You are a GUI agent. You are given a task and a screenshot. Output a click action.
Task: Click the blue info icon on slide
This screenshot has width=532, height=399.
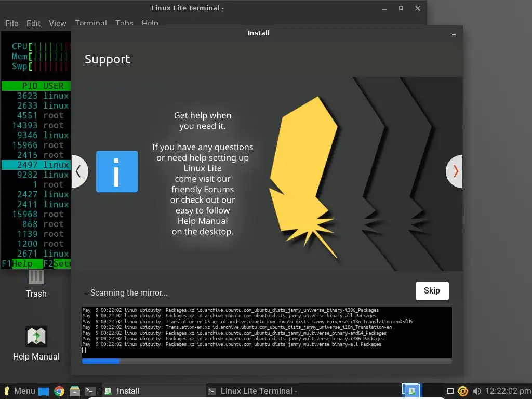(117, 171)
